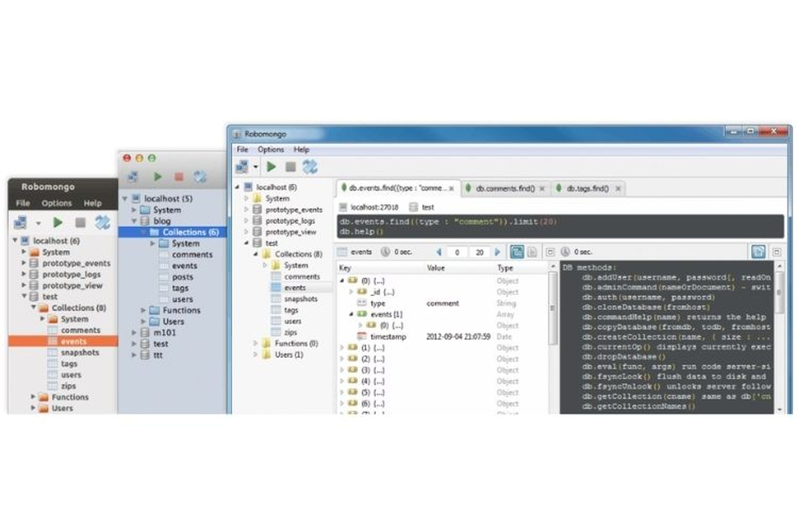
Task: Click the localhost:27018 connection label
Action: click(374, 207)
